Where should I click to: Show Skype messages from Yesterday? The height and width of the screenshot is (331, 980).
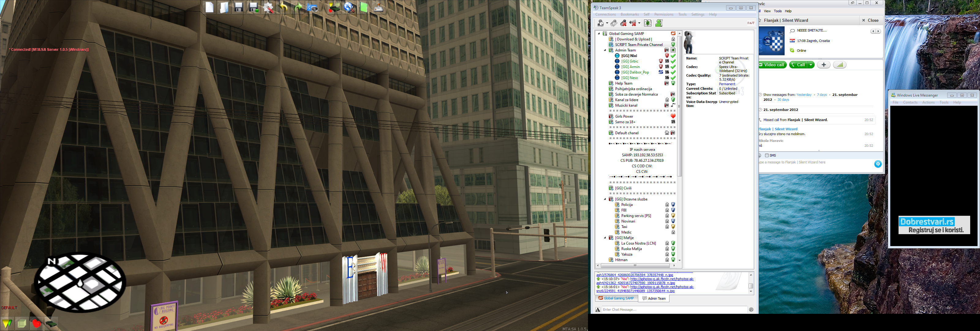(x=804, y=95)
